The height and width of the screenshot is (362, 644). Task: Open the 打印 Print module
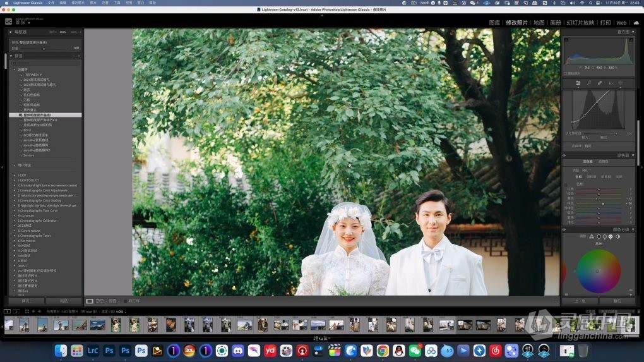pyautogui.click(x=605, y=23)
